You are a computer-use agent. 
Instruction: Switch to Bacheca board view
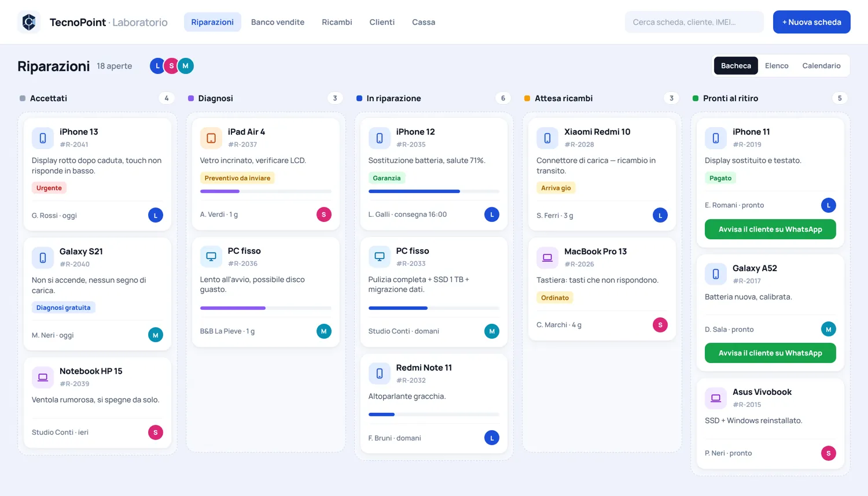[x=736, y=66]
